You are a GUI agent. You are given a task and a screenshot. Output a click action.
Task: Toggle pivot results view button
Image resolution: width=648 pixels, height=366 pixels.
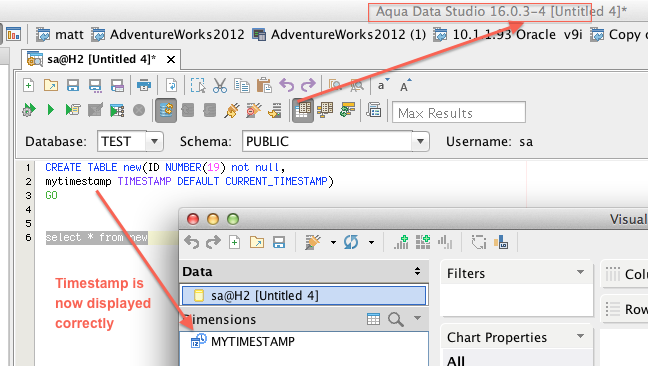click(325, 110)
